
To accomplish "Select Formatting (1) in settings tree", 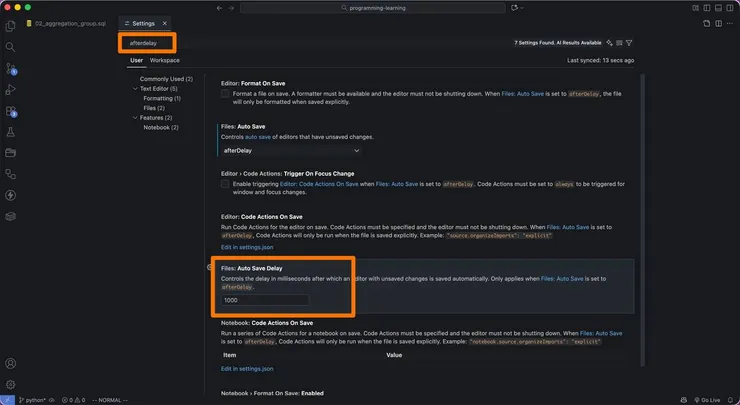I will (x=162, y=98).
